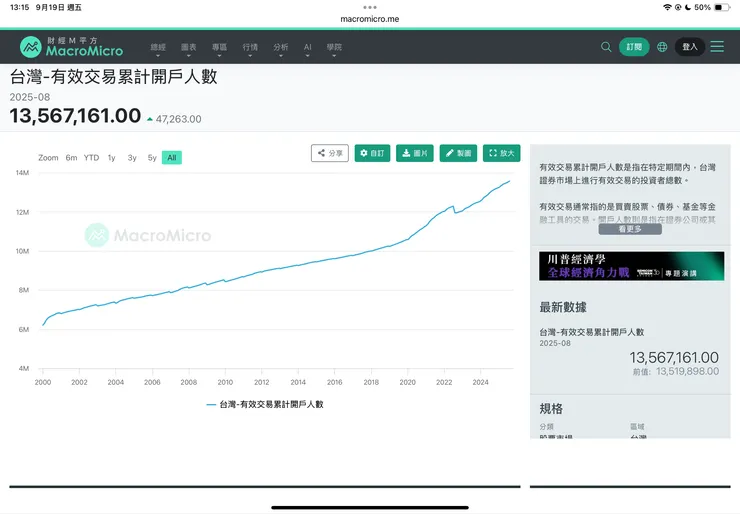This screenshot has width=740, height=514.
Task: Tap the battery status icon
Action: tap(721, 7)
